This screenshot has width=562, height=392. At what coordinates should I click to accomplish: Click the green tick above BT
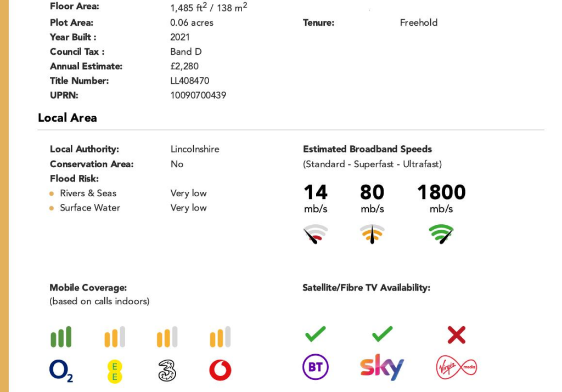[315, 334]
